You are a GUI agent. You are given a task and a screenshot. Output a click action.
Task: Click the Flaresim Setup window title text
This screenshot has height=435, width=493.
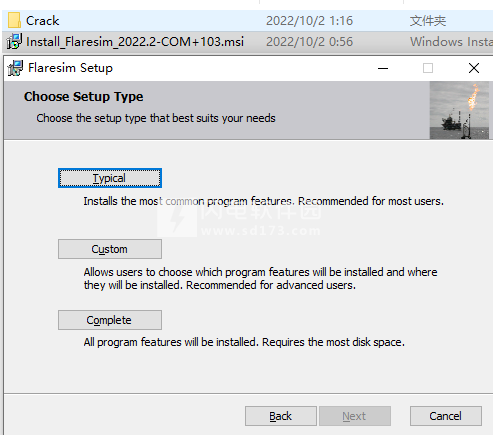point(70,68)
